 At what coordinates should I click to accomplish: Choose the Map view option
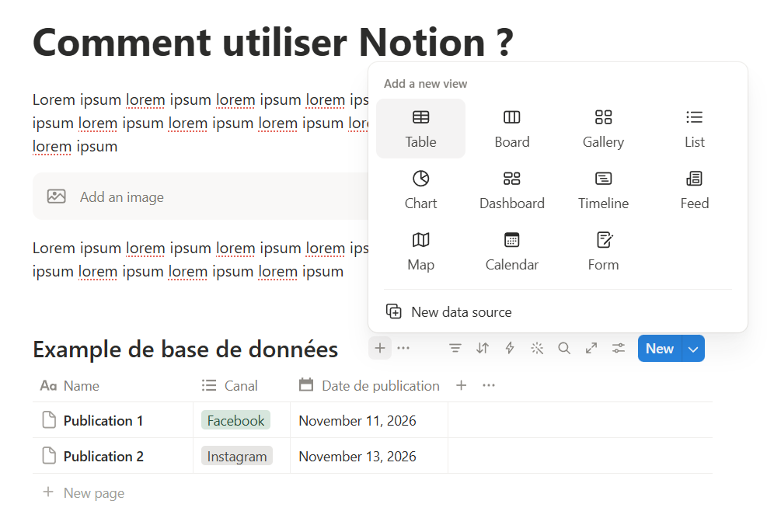pyautogui.click(x=420, y=252)
